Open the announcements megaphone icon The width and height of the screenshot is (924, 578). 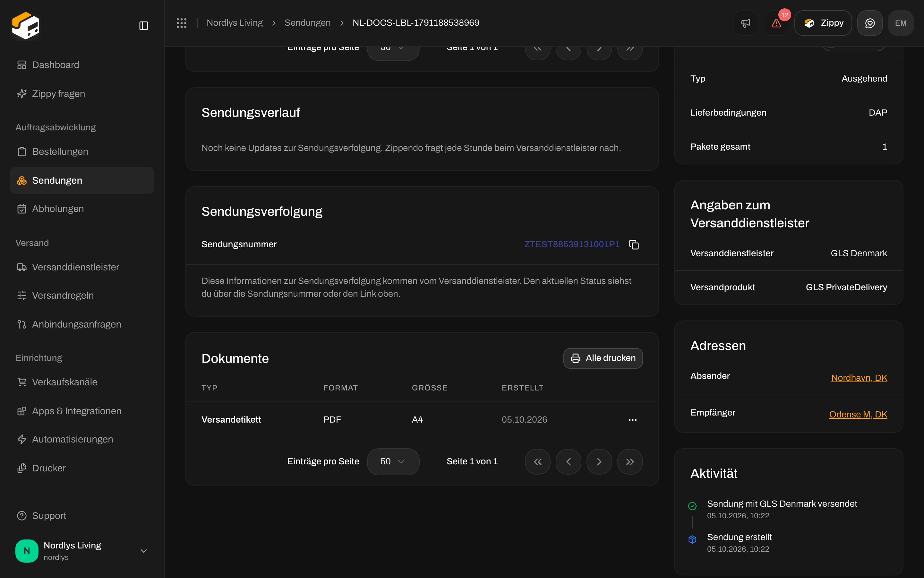coord(745,23)
